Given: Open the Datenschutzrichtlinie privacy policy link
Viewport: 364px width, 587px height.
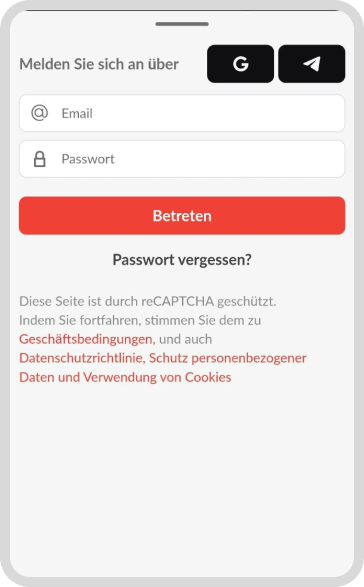Looking at the screenshot, I should pyautogui.click(x=82, y=358).
